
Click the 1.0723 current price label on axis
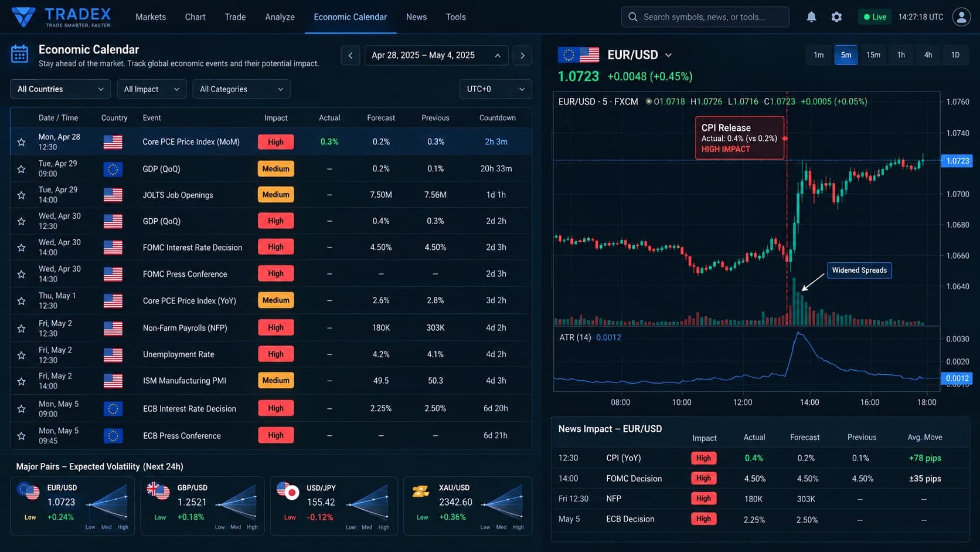pyautogui.click(x=958, y=161)
